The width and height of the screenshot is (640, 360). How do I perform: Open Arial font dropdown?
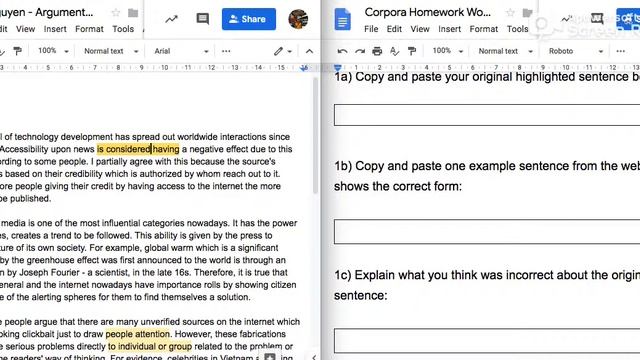(x=181, y=51)
